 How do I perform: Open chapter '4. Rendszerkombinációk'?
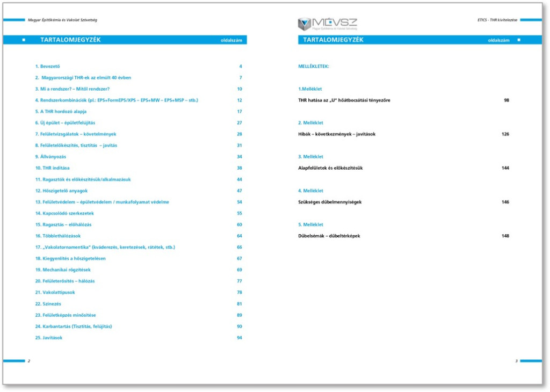[117, 100]
